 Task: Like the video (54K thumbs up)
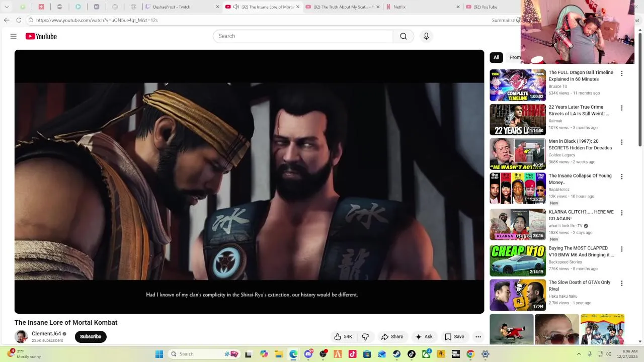(343, 337)
